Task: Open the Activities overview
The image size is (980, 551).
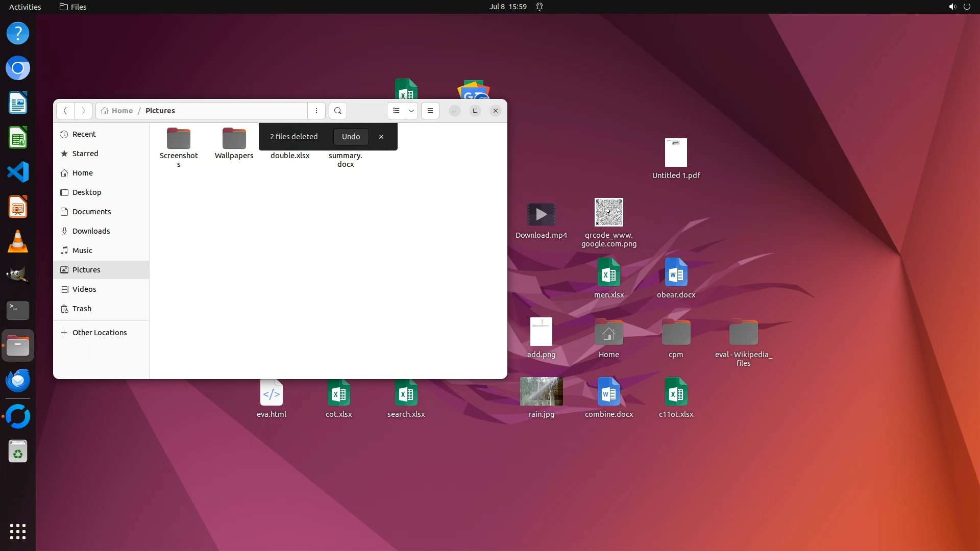Action: (25, 7)
